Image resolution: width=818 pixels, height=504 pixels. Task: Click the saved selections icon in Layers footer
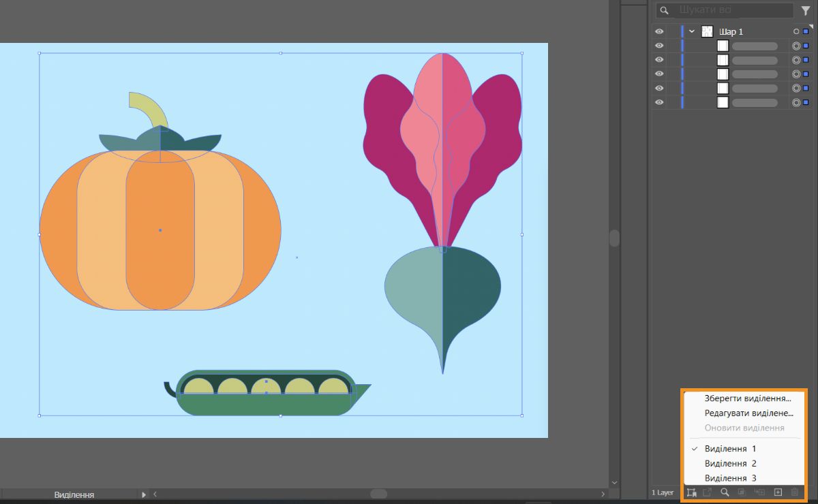pos(691,492)
